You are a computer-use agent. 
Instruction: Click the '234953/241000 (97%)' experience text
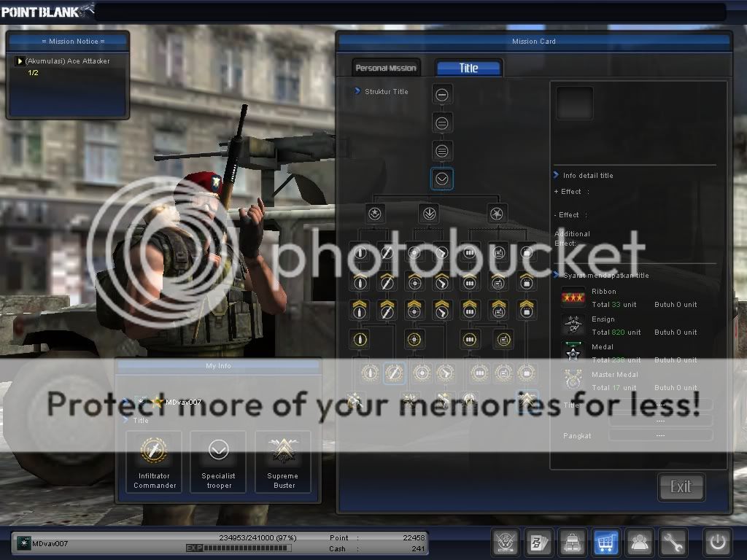pos(258,537)
